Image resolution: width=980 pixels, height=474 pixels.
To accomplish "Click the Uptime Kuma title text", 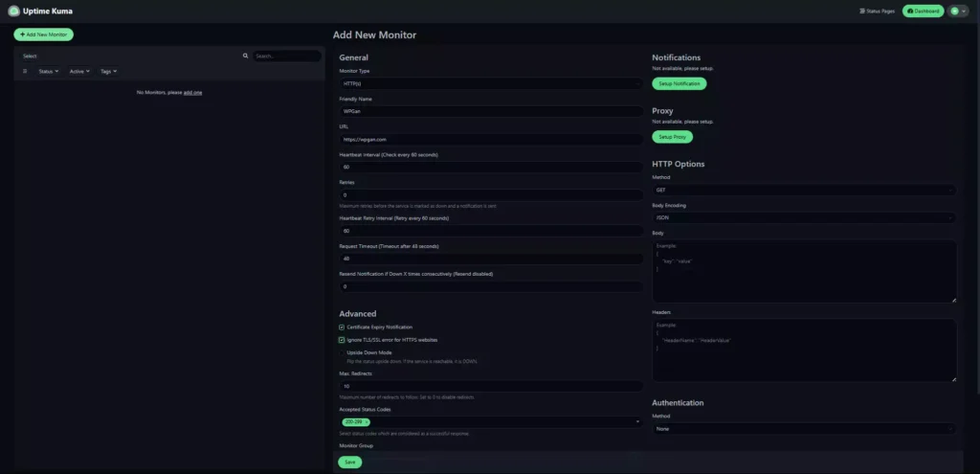I will tap(48, 11).
